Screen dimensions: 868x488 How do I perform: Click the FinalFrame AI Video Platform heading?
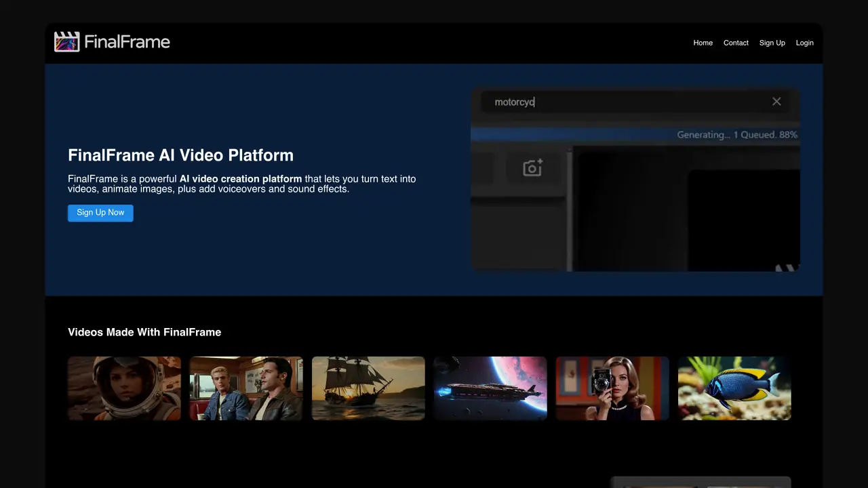pyautogui.click(x=180, y=155)
